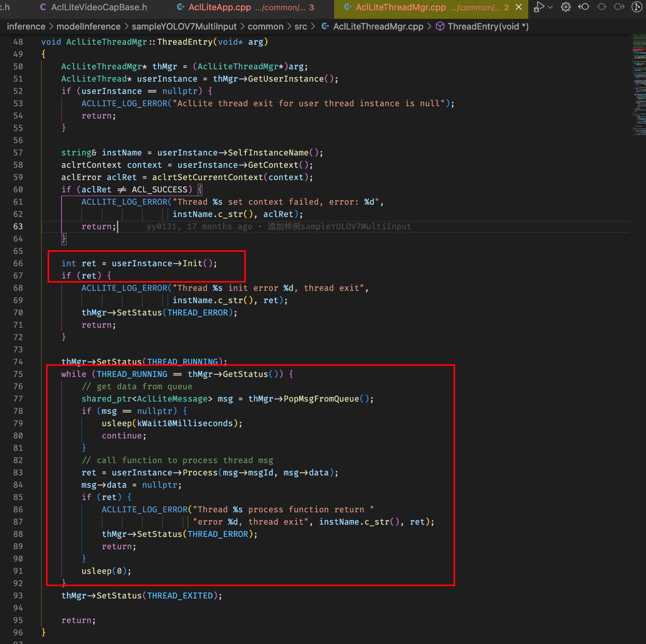Click the cube symbol icon in breadcrumb
The image size is (646, 644).
440,27
